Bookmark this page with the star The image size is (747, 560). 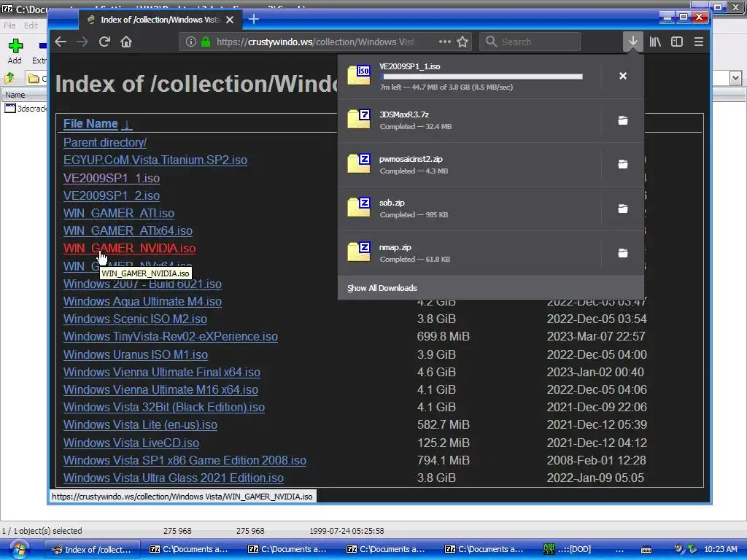(x=462, y=42)
